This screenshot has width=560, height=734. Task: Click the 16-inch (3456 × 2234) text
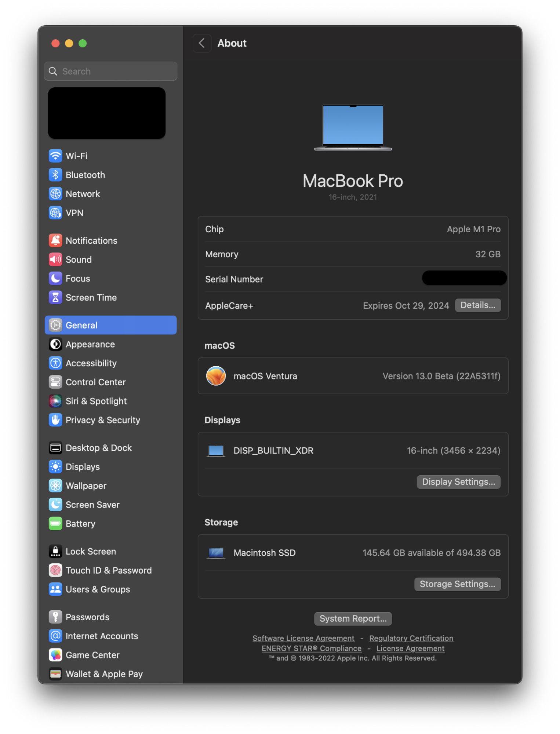454,451
